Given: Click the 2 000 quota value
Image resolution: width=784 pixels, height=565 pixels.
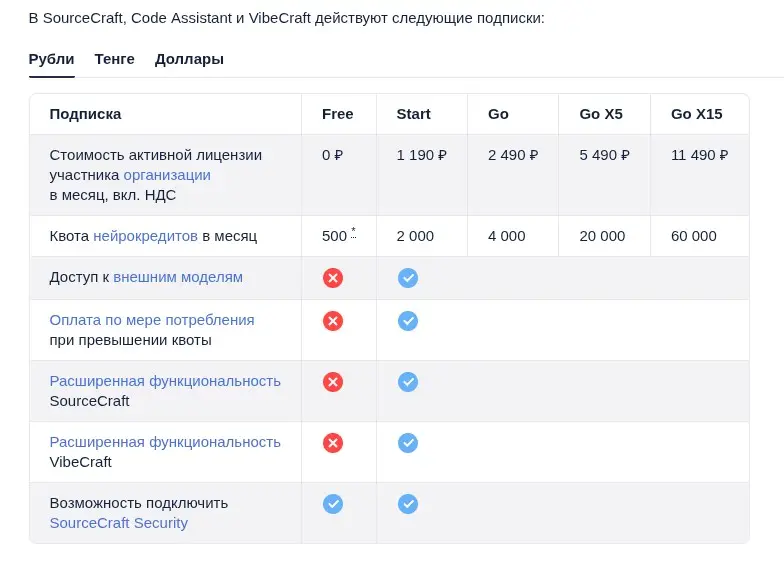Looking at the screenshot, I should pyautogui.click(x=415, y=236).
